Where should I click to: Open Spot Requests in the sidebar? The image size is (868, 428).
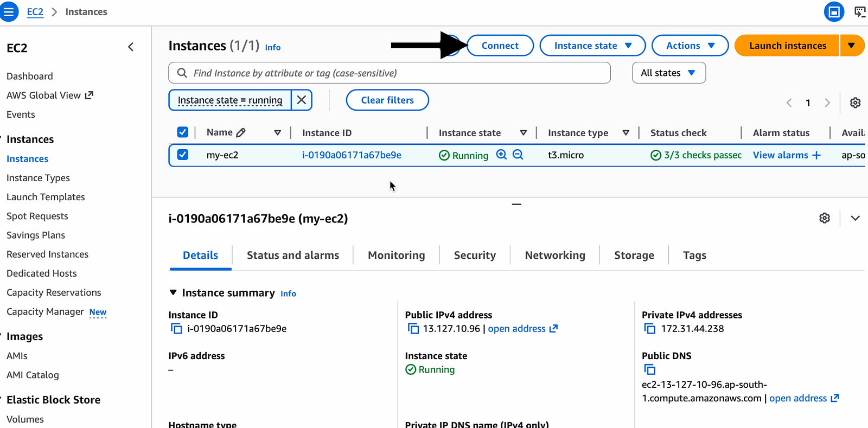37,216
